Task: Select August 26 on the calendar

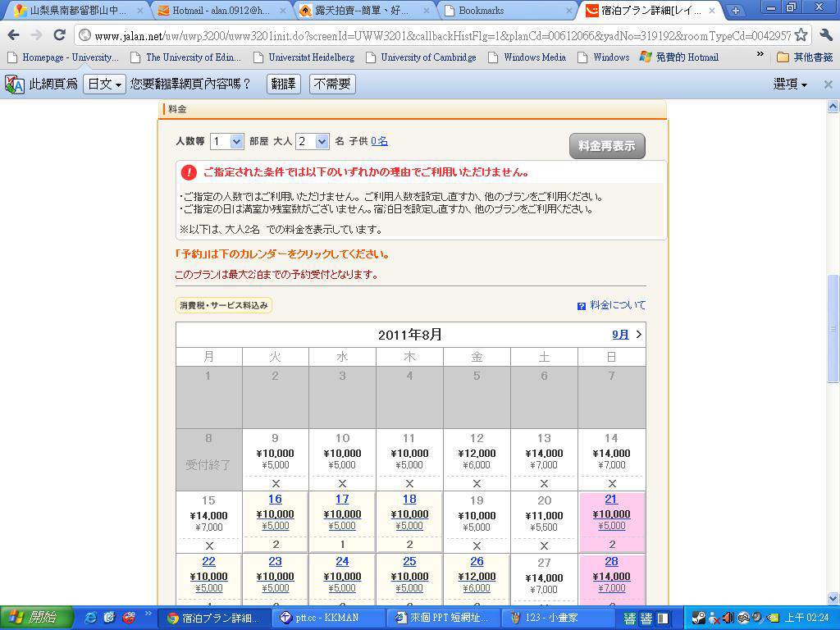Action: pyautogui.click(x=477, y=580)
